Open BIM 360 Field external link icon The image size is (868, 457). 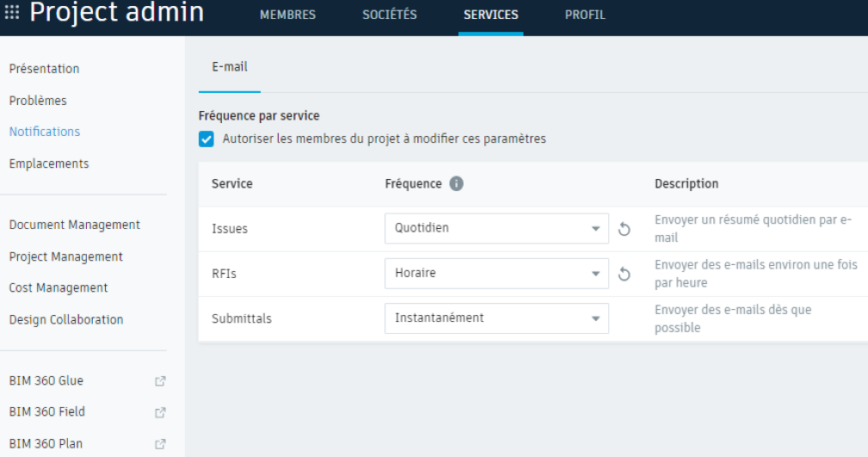click(159, 412)
